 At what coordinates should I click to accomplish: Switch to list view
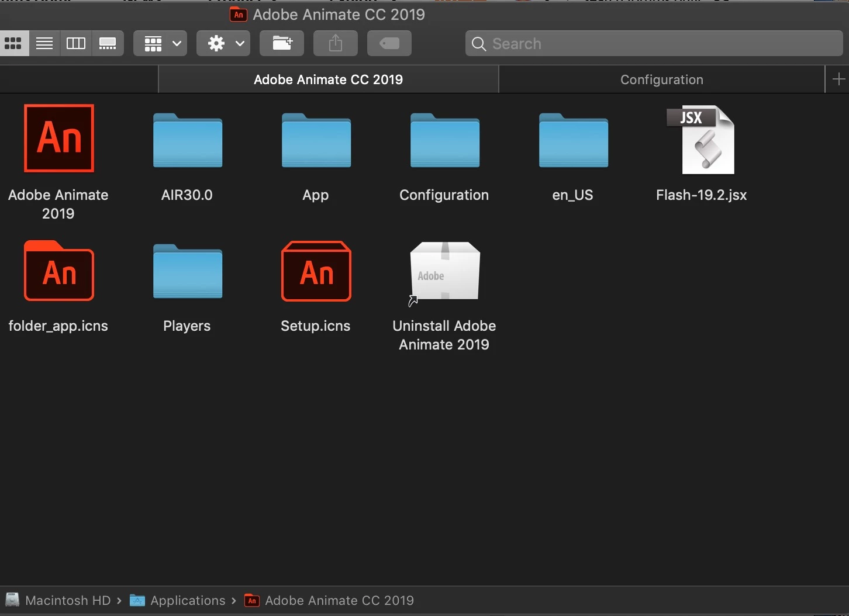(x=44, y=43)
